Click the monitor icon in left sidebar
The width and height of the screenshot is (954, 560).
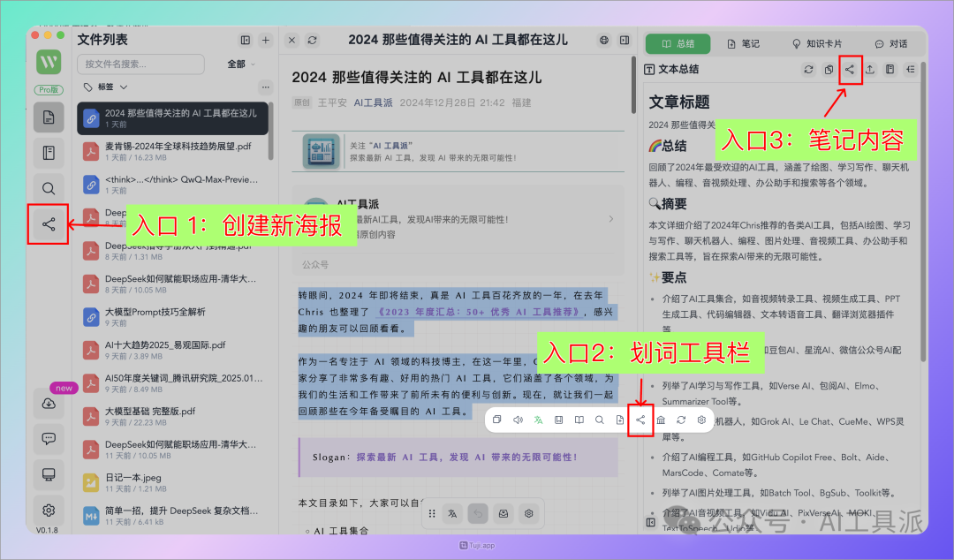[x=49, y=474]
